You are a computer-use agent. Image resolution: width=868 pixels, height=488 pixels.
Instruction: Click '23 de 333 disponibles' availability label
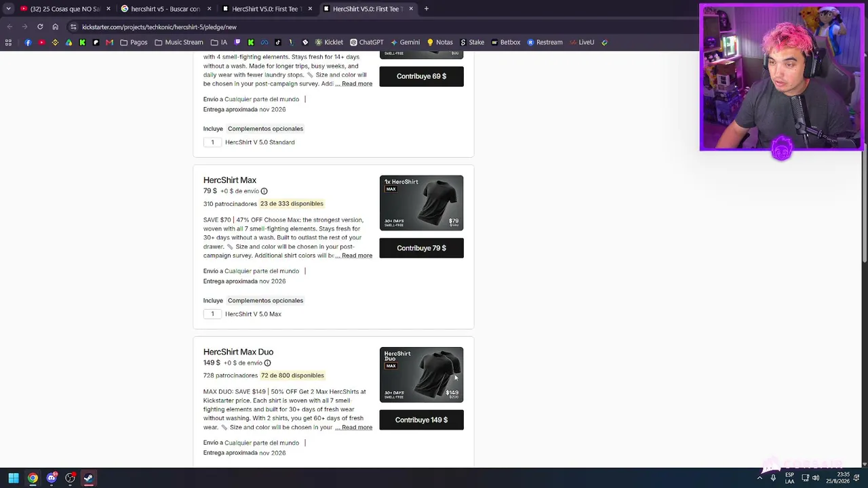(x=292, y=203)
